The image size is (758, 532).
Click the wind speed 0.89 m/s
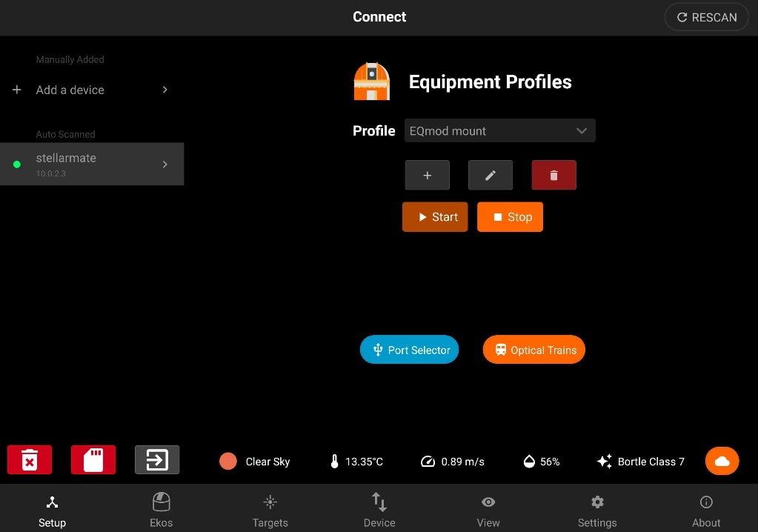click(x=462, y=462)
